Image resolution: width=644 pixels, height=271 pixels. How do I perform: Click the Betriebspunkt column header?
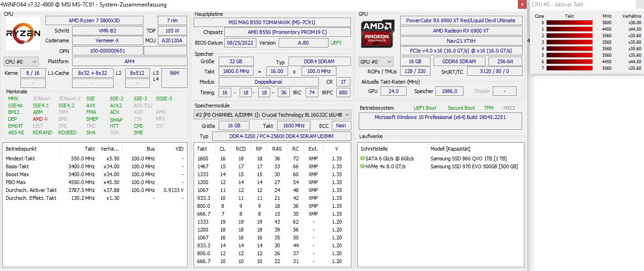click(32, 149)
